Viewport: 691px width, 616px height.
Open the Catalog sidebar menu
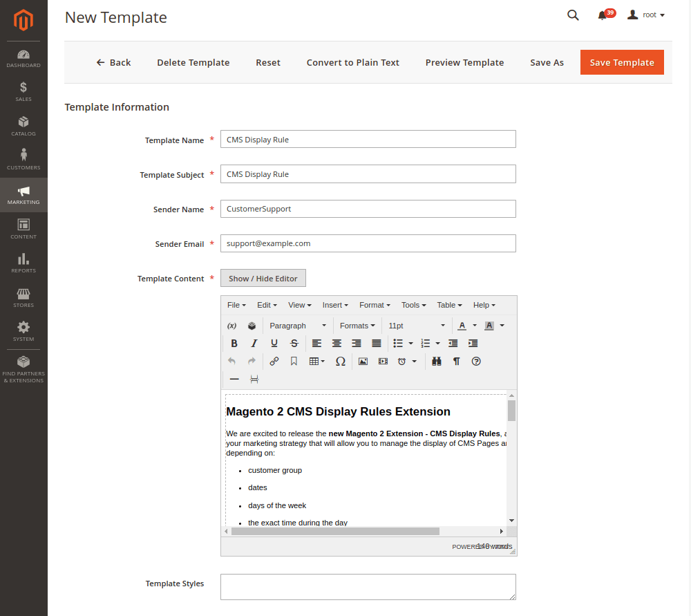23,126
